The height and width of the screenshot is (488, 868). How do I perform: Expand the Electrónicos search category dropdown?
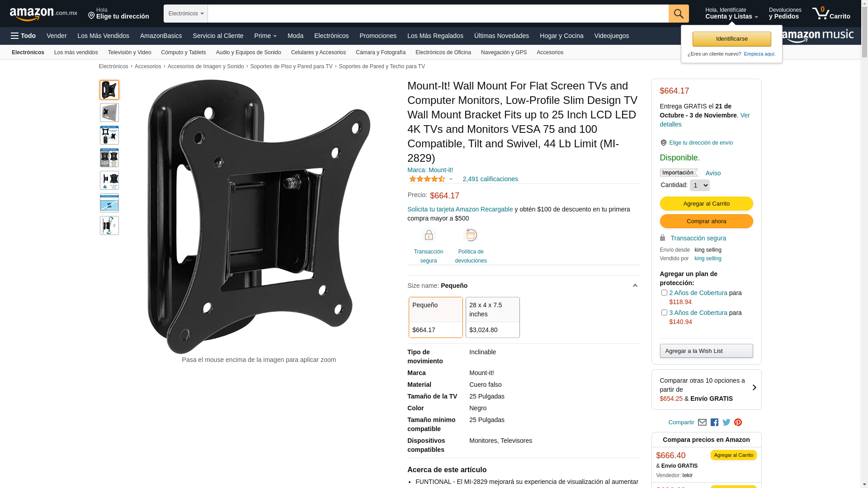tap(186, 14)
